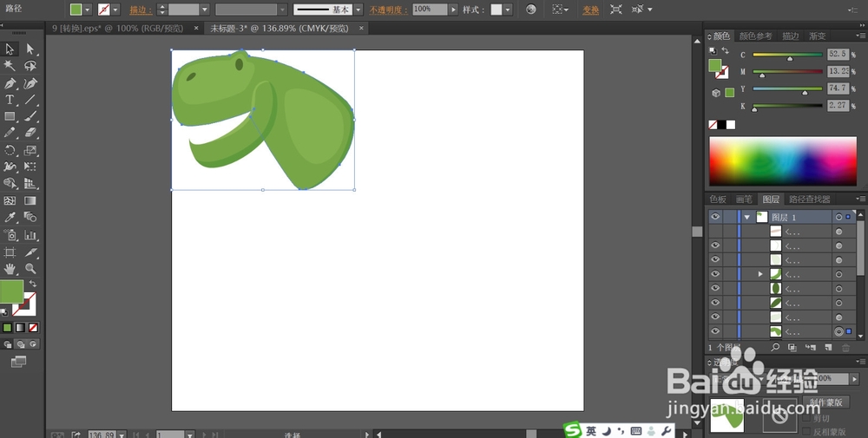Click the delete selection trash icon
The height and width of the screenshot is (438, 868).
[845, 347]
